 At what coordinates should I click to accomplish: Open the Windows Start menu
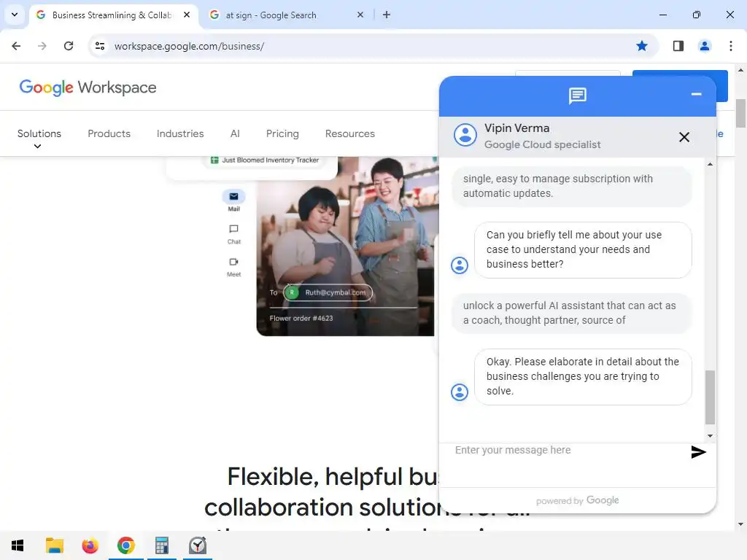18,545
